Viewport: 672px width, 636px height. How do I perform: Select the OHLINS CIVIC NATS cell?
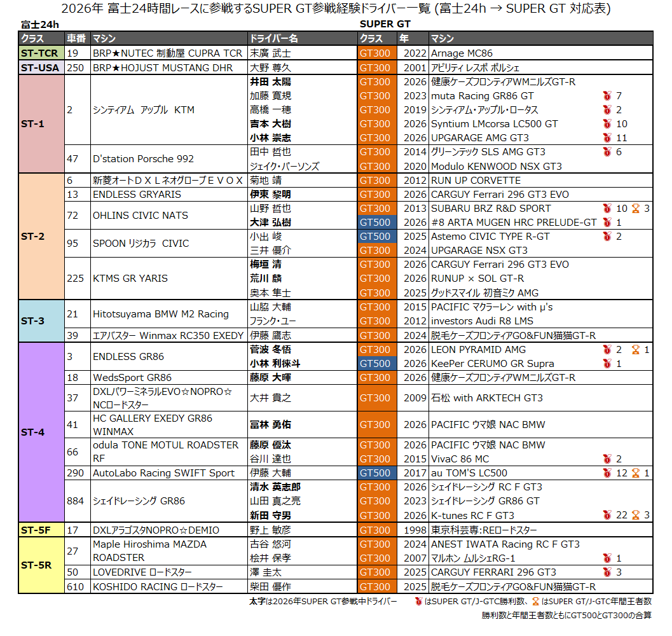(169, 216)
